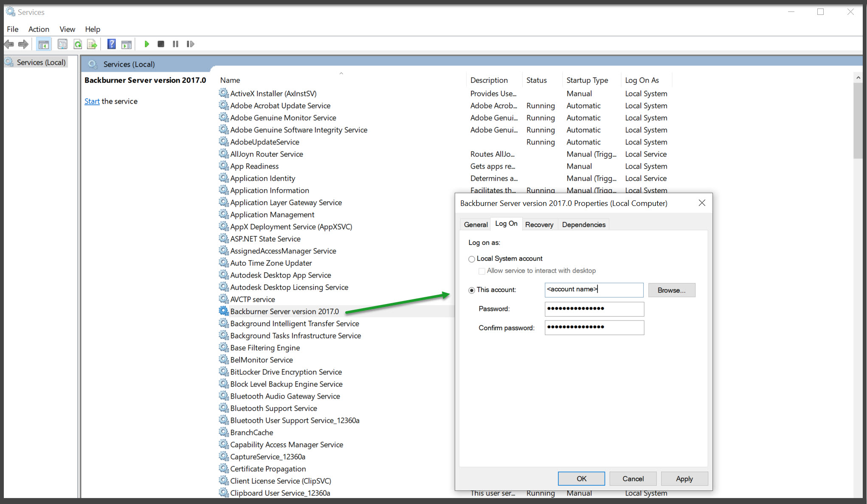Click Cancel in the properties dialog
Screen dimensions: 867x504
(633, 479)
